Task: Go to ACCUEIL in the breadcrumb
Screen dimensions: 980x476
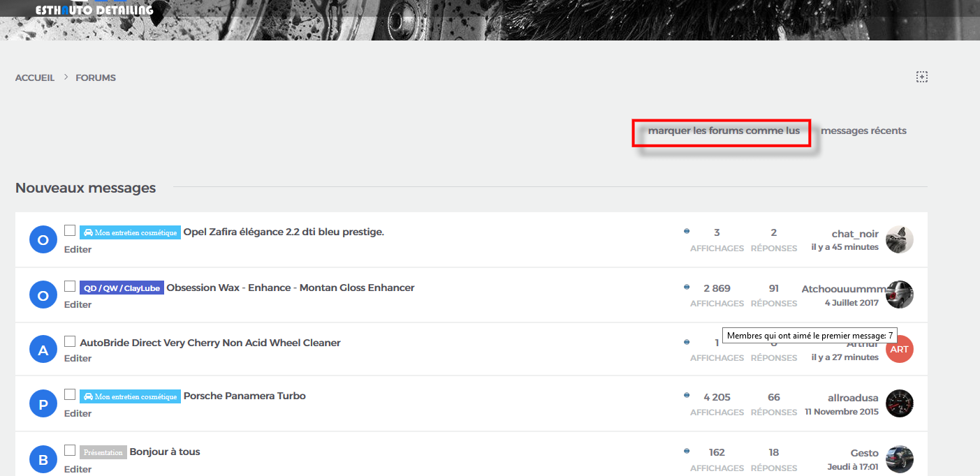Action: (x=35, y=77)
